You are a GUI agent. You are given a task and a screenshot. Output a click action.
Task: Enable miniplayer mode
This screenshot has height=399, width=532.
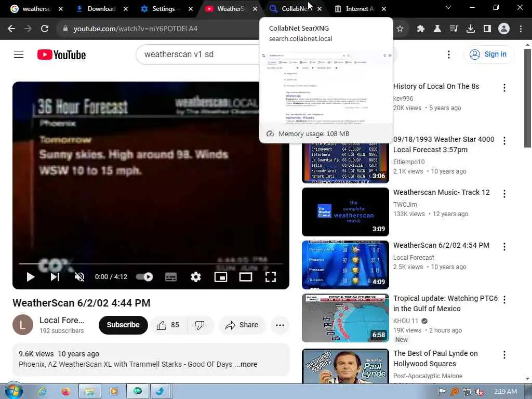pyautogui.click(x=221, y=277)
